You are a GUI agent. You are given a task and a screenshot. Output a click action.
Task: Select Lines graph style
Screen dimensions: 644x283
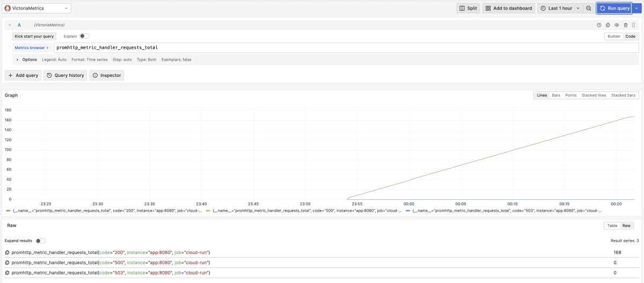542,95
